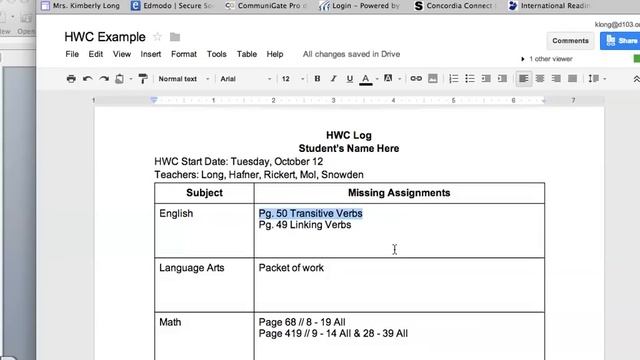Apply a bulleted list
The height and width of the screenshot is (360, 640).
click(x=470, y=79)
